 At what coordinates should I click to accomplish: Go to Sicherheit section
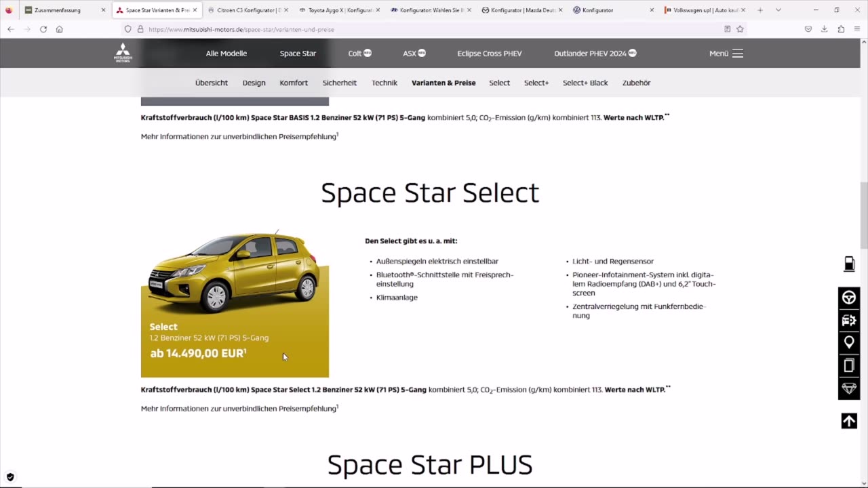point(340,83)
